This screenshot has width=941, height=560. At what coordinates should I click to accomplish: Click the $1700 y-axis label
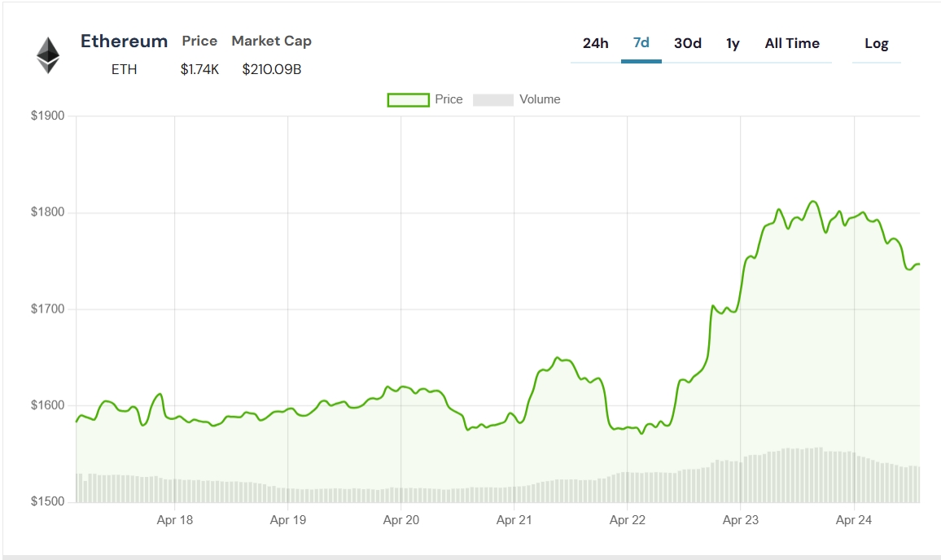pos(47,309)
